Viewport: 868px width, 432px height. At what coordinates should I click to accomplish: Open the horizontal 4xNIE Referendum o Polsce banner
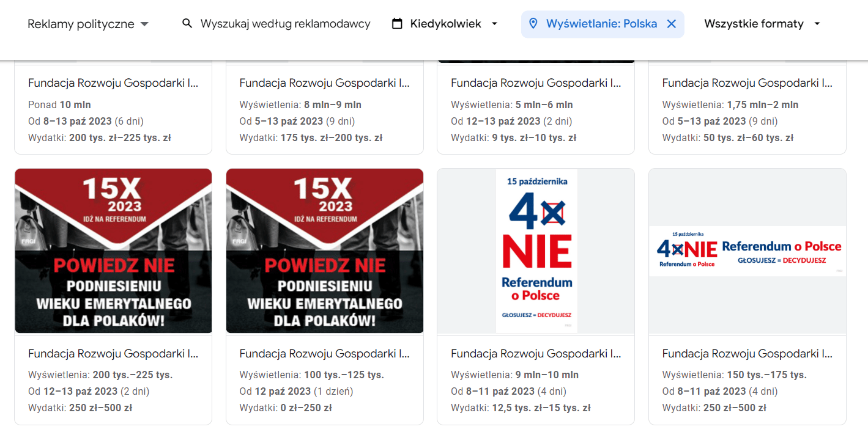747,251
